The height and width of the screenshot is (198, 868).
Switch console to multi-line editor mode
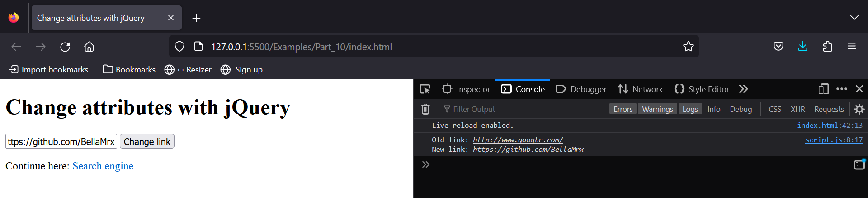coord(859,165)
